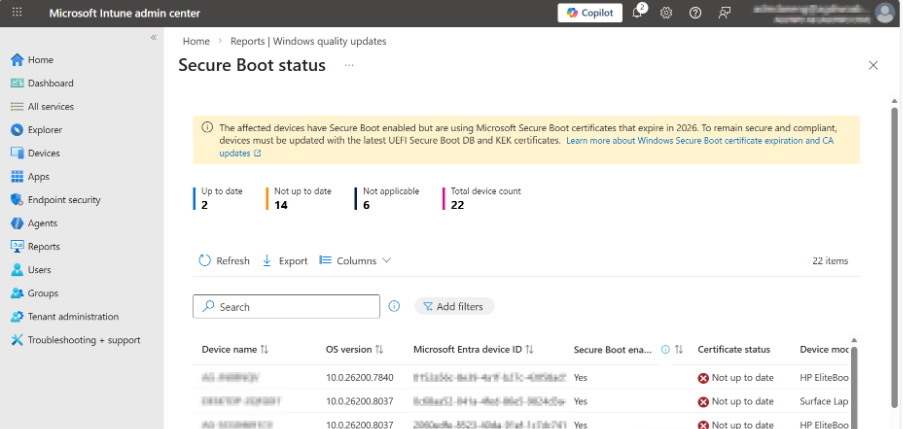
Task: Click the 22 items count label
Action: point(830,261)
